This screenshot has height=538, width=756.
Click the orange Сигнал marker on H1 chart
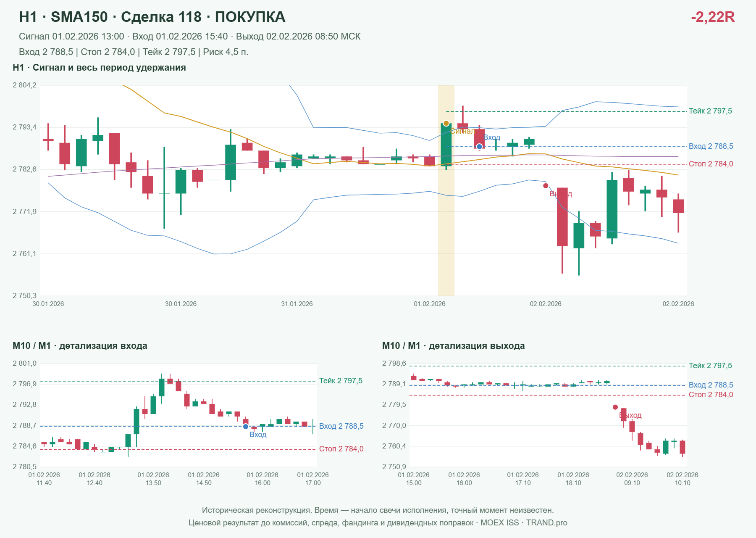[x=446, y=123]
